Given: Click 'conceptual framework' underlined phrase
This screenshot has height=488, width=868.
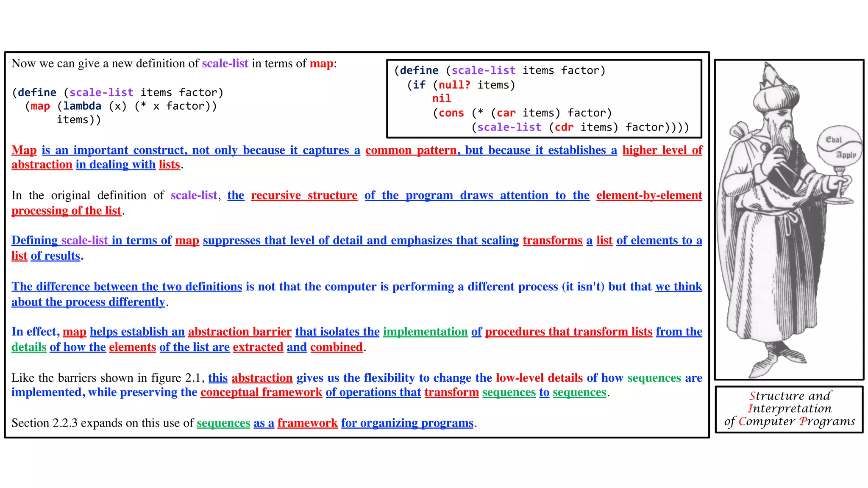Looking at the screenshot, I should click(x=261, y=392).
